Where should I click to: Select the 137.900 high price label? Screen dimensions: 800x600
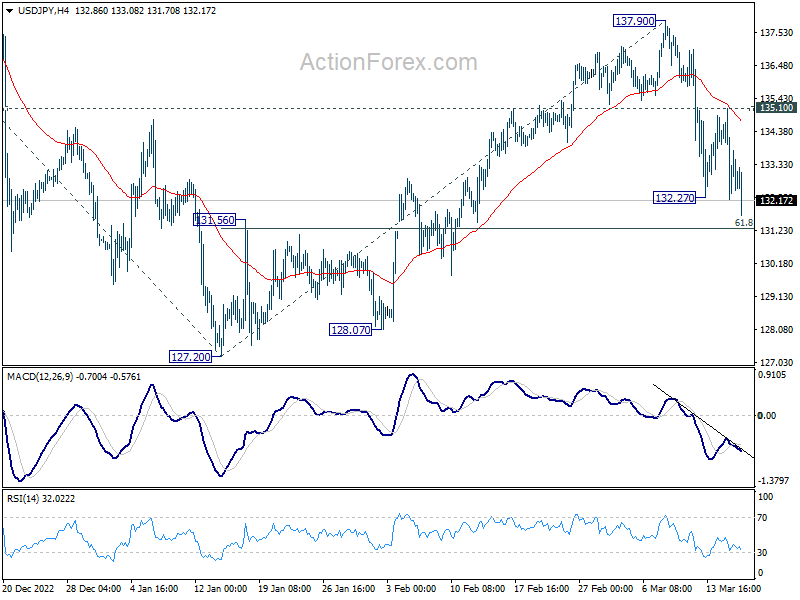point(634,21)
